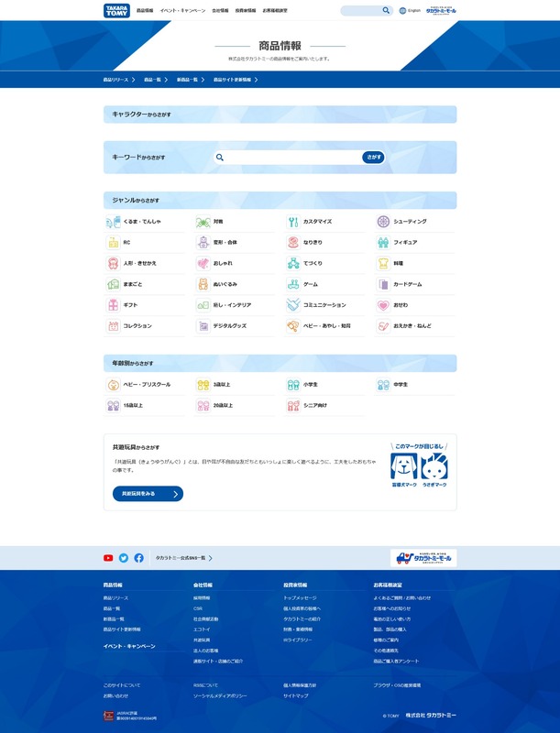Image resolution: width=560 pixels, height=733 pixels.
Task: Open footer ソーシャルメディアポリシー link
Action: (x=220, y=696)
